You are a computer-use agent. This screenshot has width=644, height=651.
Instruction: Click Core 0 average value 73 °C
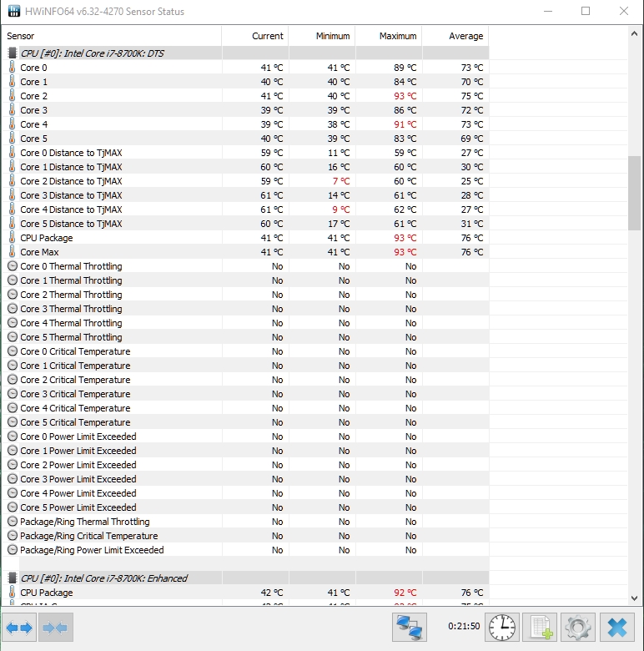coord(472,68)
